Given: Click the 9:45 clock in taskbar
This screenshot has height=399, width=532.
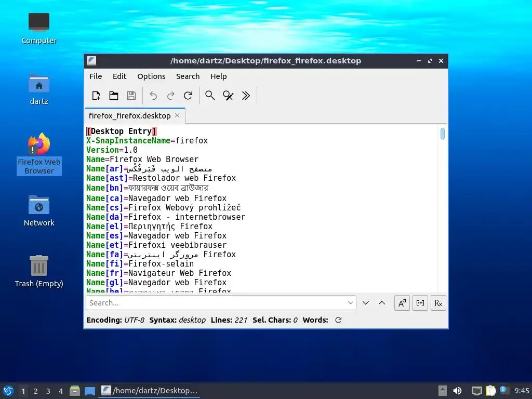Looking at the screenshot, I should point(522,391).
